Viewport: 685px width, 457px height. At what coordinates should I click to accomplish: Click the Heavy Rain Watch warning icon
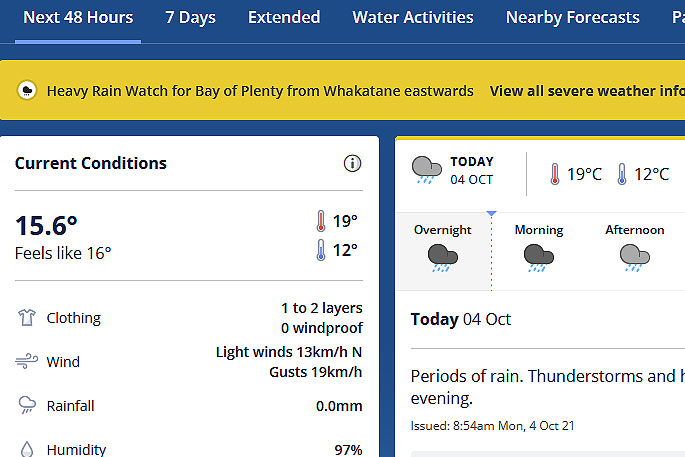(27, 90)
